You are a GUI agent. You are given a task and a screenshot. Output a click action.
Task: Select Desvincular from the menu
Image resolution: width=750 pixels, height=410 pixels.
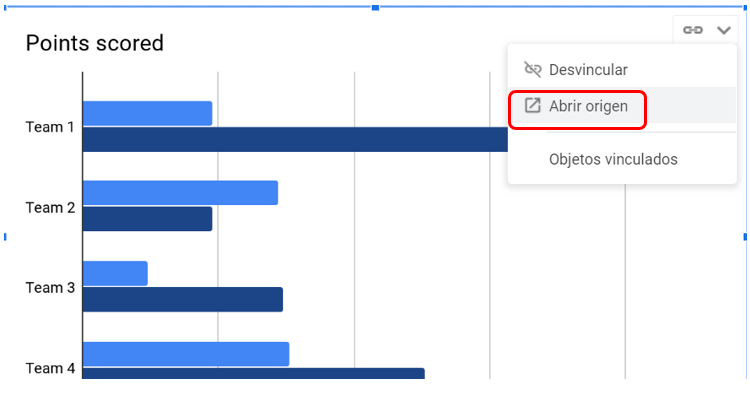[588, 70]
